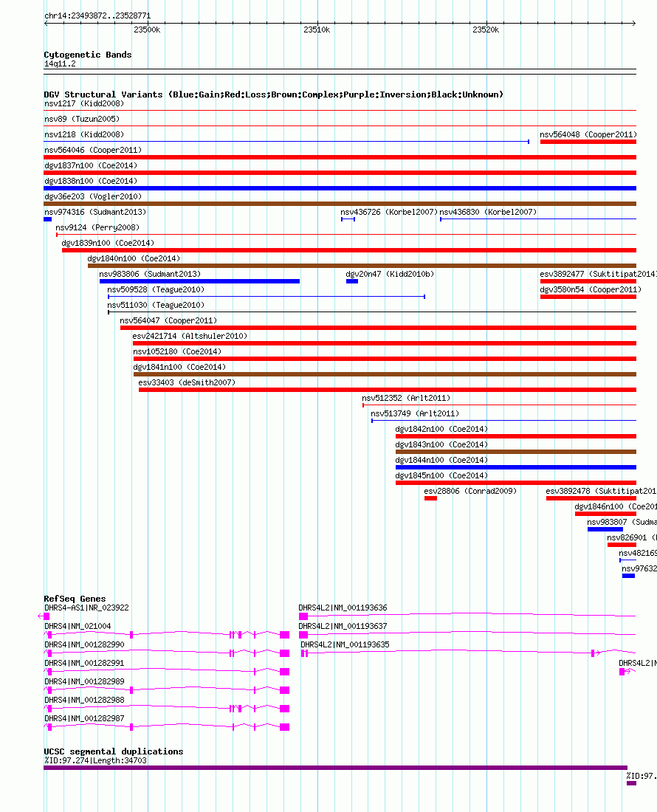Click the nsv512352 (Arlt2011) label
This screenshot has height=812, width=657.
click(x=406, y=399)
